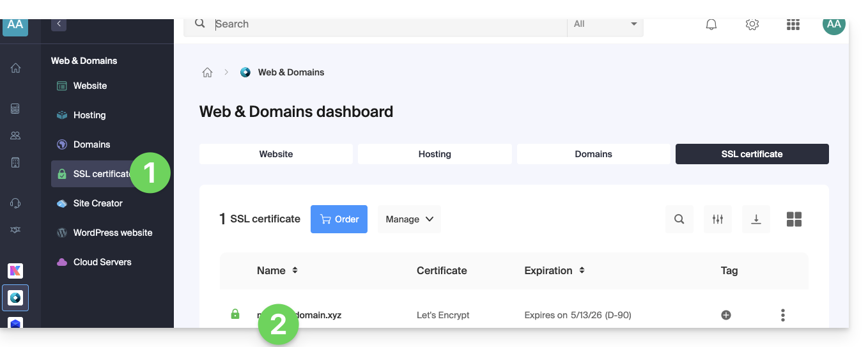Image resolution: width=868 pixels, height=347 pixels.
Task: Switch to grid view layout icon
Action: [x=794, y=219]
